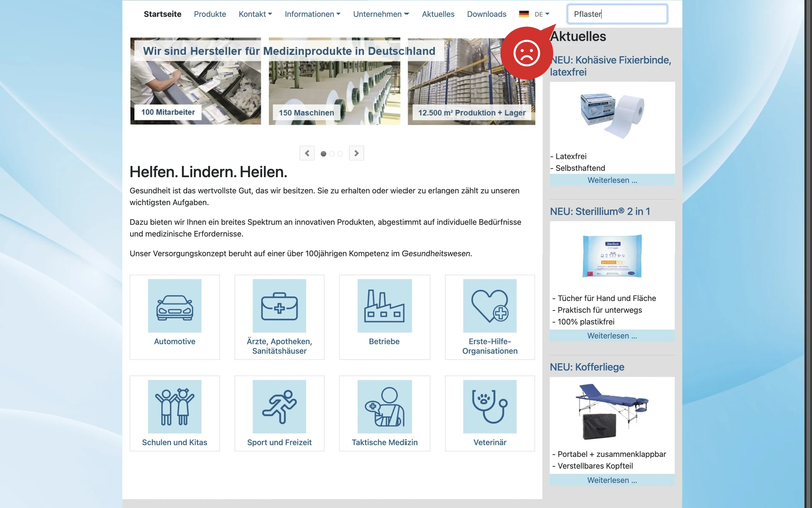Click the search field containing Pflaster
The height and width of the screenshot is (508, 812).
click(617, 14)
